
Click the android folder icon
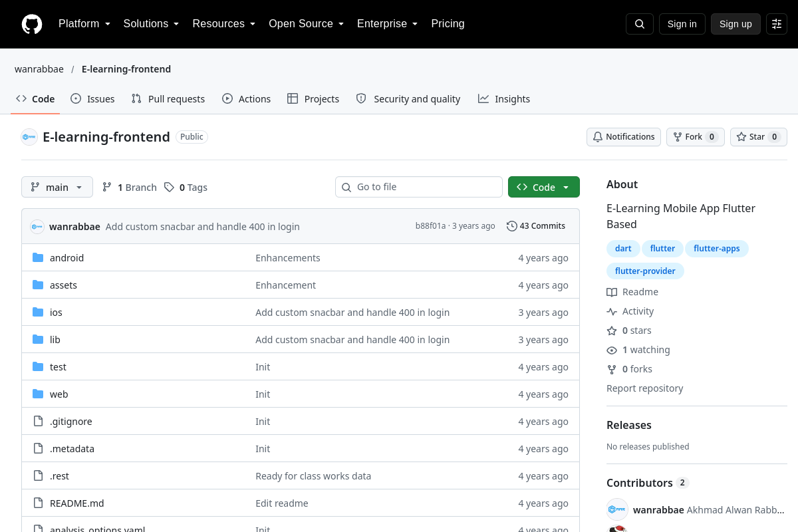click(38, 258)
